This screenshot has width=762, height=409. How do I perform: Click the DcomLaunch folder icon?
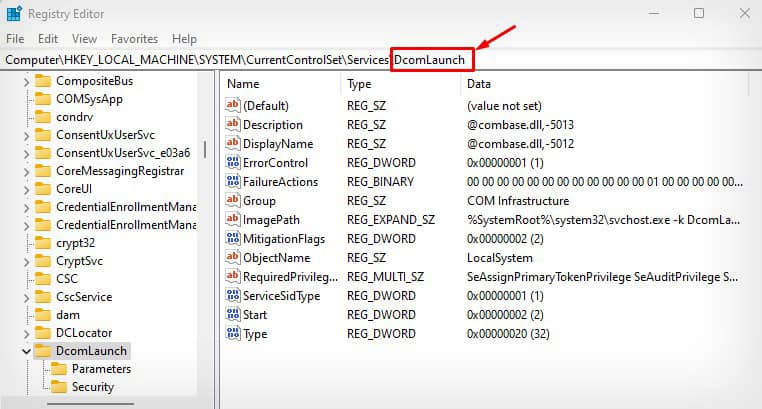[x=43, y=351]
